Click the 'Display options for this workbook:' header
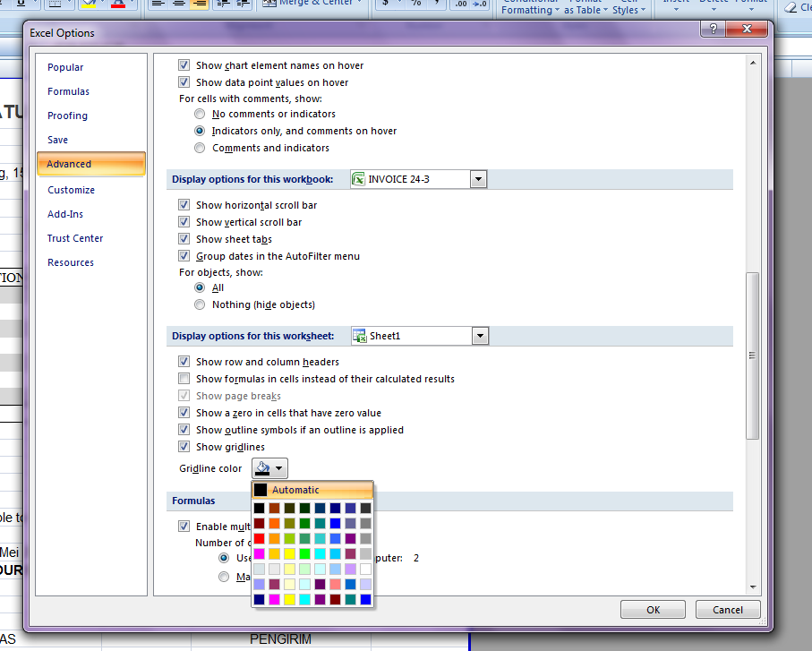Image resolution: width=812 pixels, height=651 pixels. [252, 179]
